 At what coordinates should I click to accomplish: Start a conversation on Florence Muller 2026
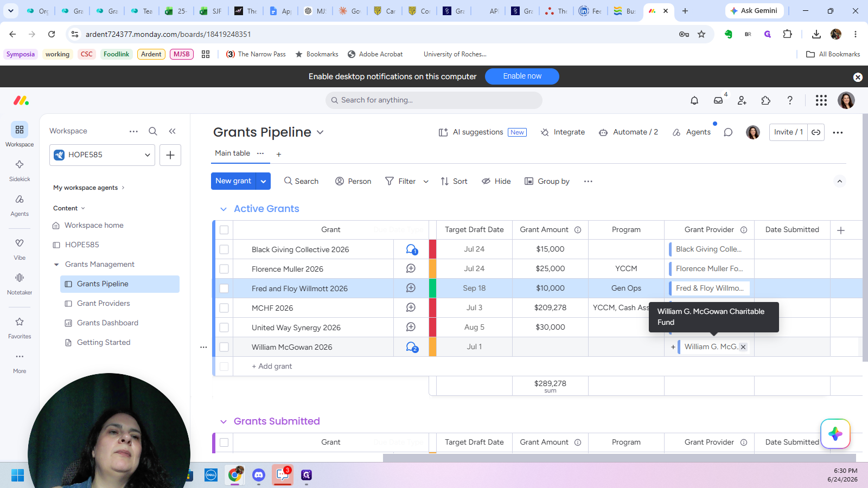tap(411, 268)
